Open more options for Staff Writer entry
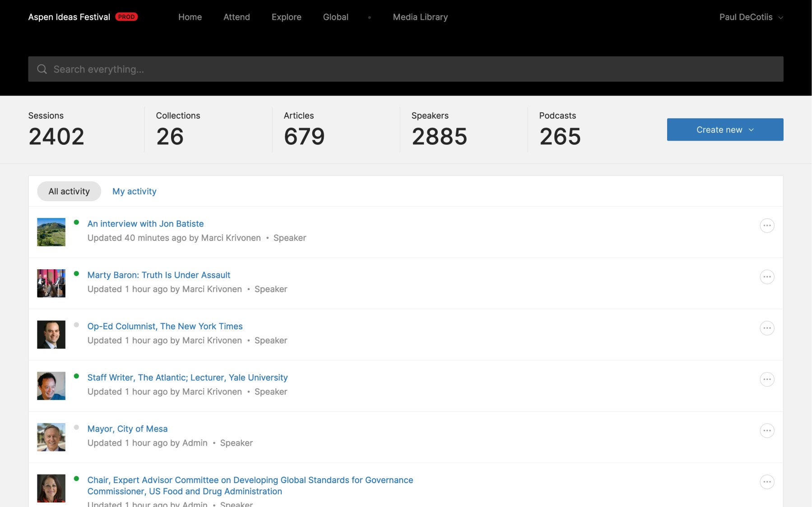The width and height of the screenshot is (812, 507). coord(767,379)
